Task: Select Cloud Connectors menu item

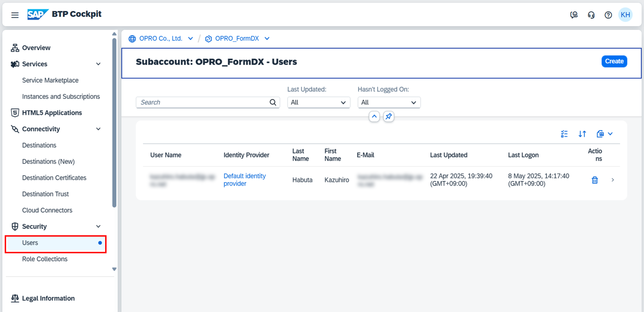Action: pyautogui.click(x=47, y=210)
